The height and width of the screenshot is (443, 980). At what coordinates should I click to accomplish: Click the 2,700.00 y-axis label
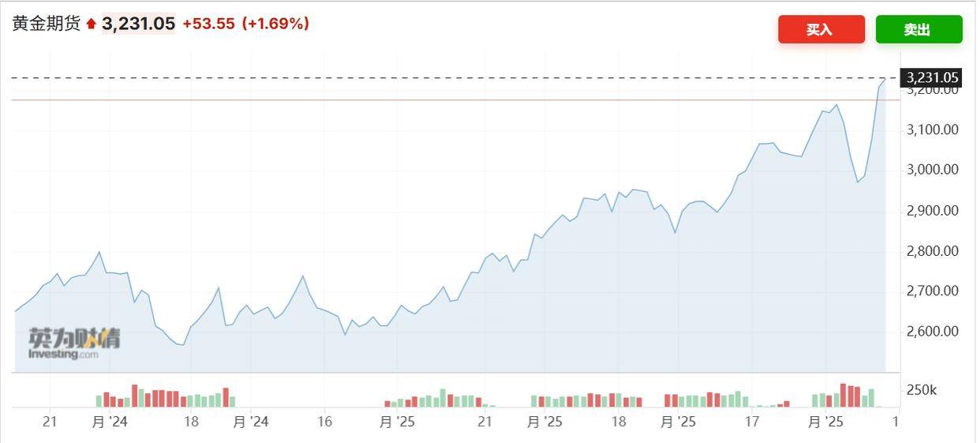pyautogui.click(x=933, y=291)
